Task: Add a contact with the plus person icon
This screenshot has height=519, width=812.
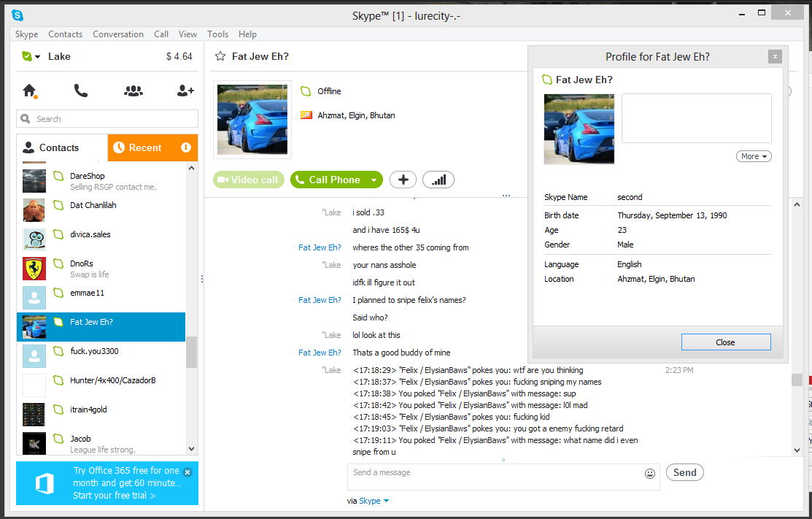Action: point(185,91)
